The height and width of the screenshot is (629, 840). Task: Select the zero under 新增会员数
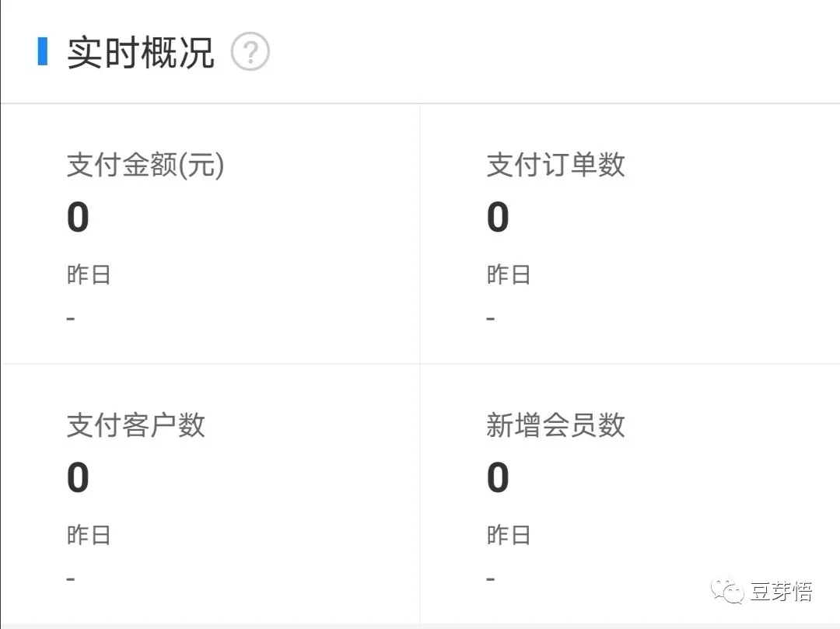[499, 477]
